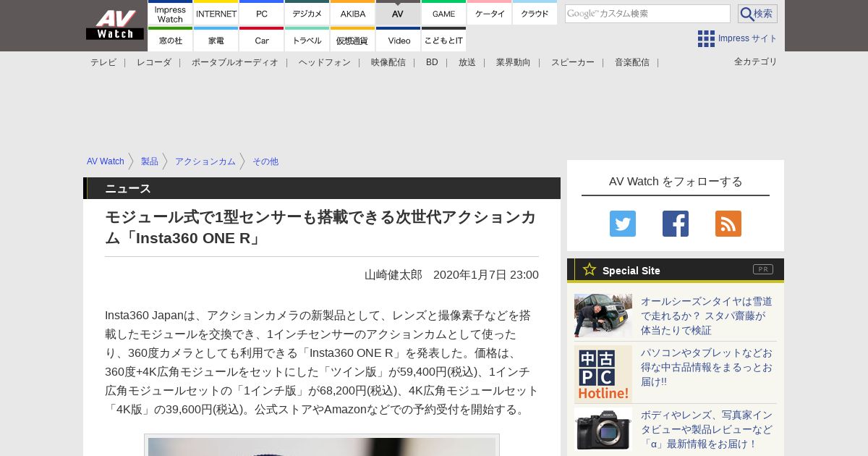The height and width of the screenshot is (456, 868).
Task: Go to the レコーダ category
Action: coord(154,62)
